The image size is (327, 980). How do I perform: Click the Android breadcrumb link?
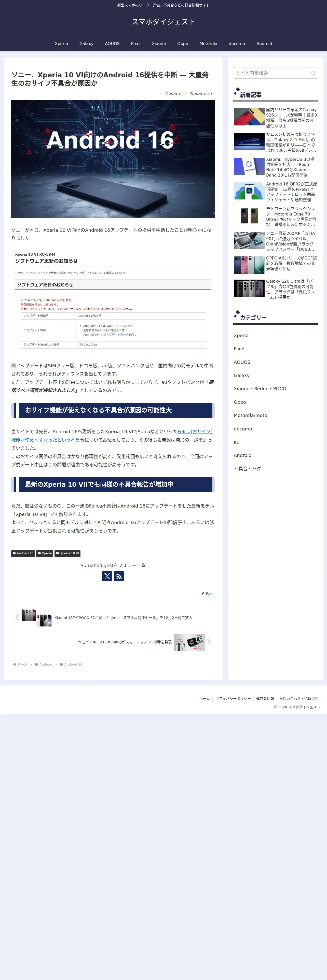coord(46,664)
